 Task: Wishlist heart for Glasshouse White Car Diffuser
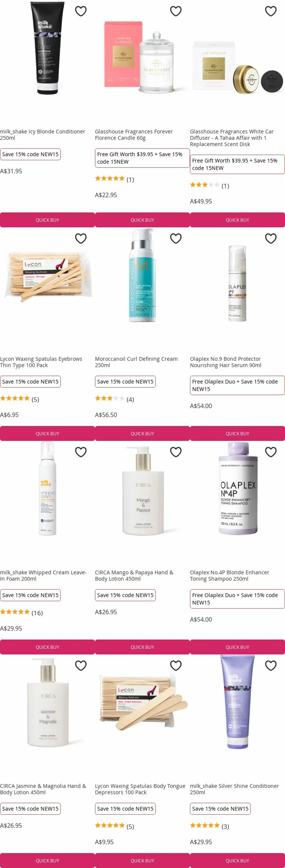click(x=271, y=11)
